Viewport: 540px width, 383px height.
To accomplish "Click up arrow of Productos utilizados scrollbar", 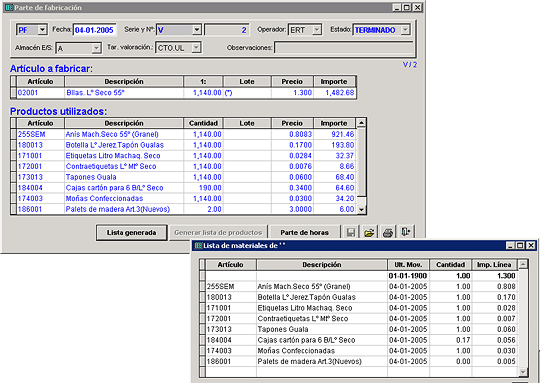I will 361,123.
